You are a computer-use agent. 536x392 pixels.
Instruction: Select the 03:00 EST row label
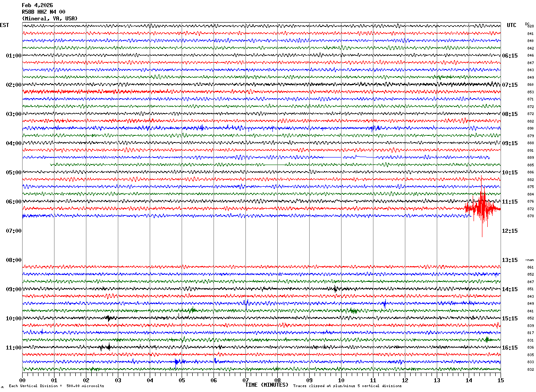point(14,114)
